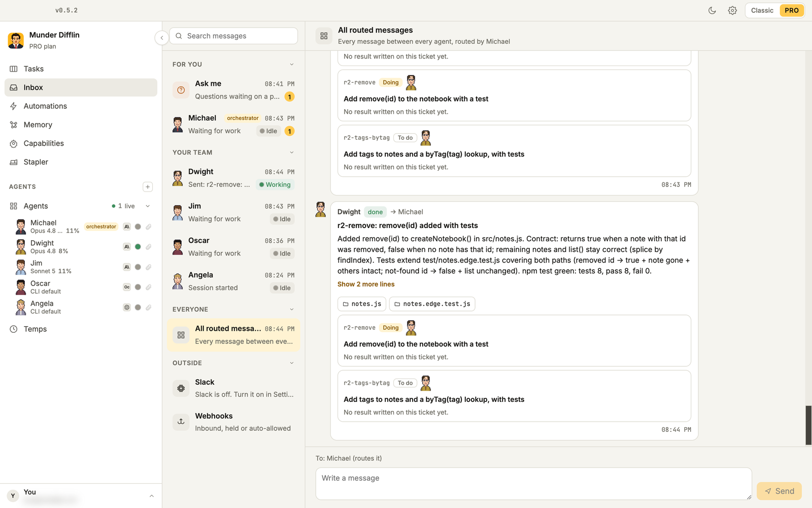Send the message

coord(779,491)
